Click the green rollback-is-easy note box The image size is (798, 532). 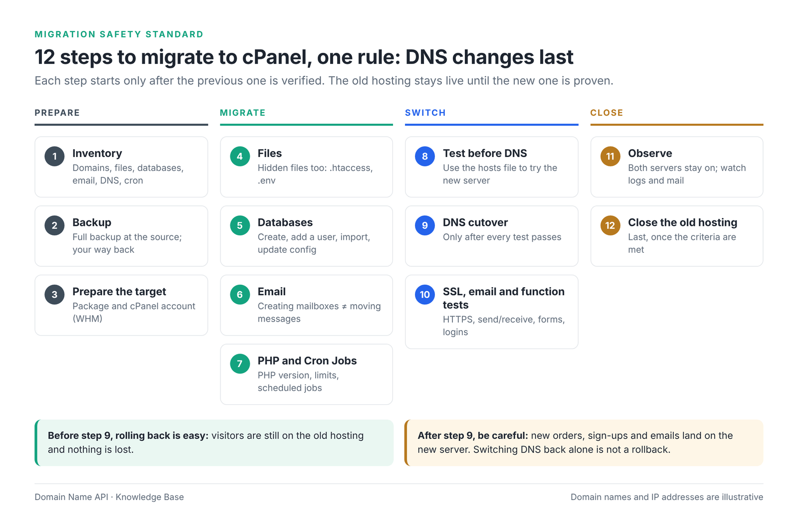214,443
